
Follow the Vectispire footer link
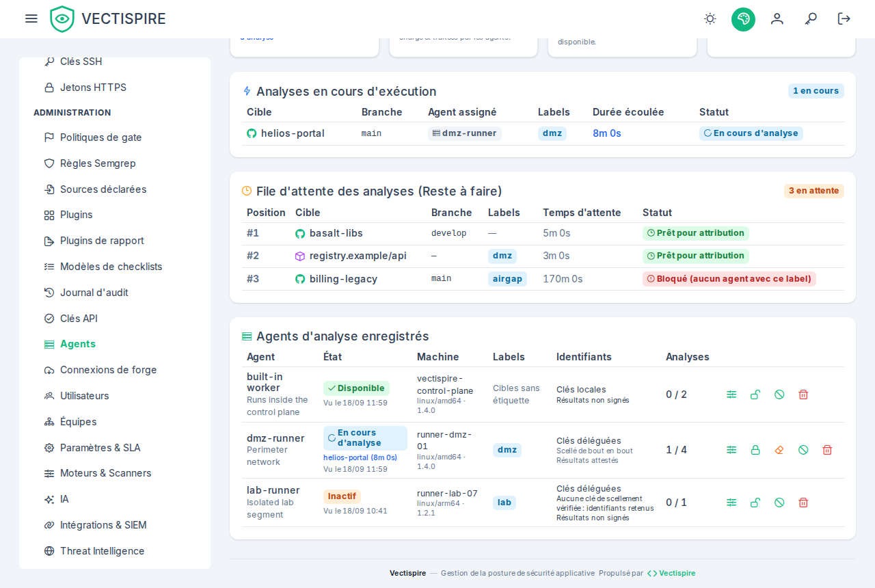tap(671, 573)
